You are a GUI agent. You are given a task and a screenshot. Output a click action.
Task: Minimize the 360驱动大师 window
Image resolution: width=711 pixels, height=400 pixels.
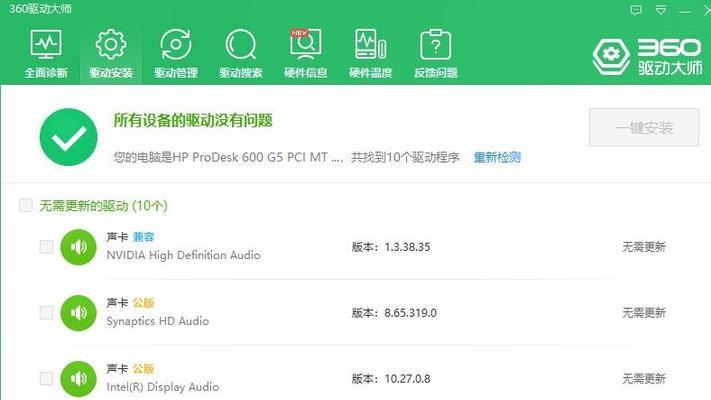click(x=685, y=11)
